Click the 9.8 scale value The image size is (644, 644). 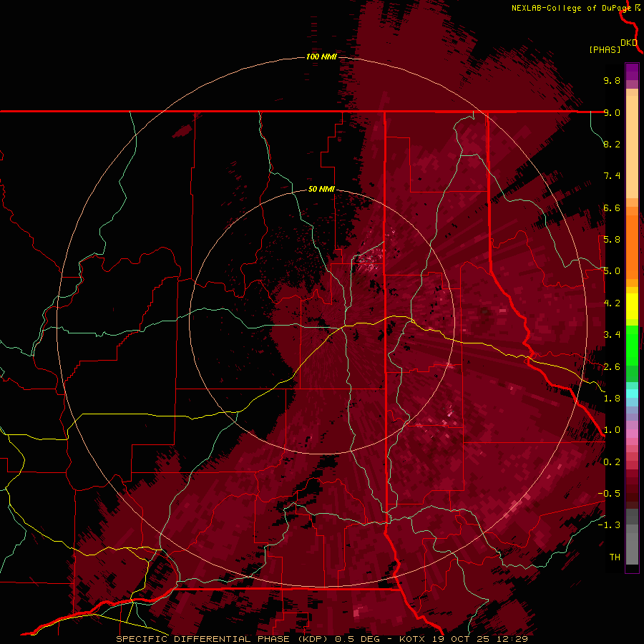coord(612,80)
